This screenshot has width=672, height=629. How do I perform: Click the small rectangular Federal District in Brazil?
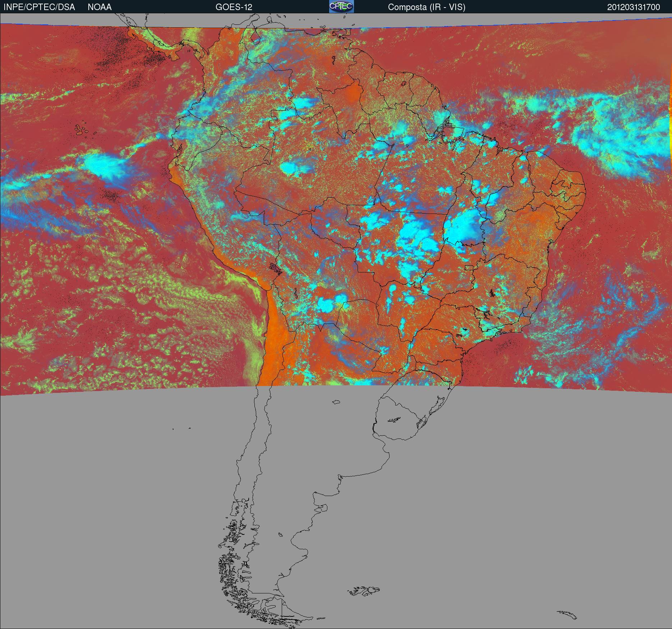(469, 267)
